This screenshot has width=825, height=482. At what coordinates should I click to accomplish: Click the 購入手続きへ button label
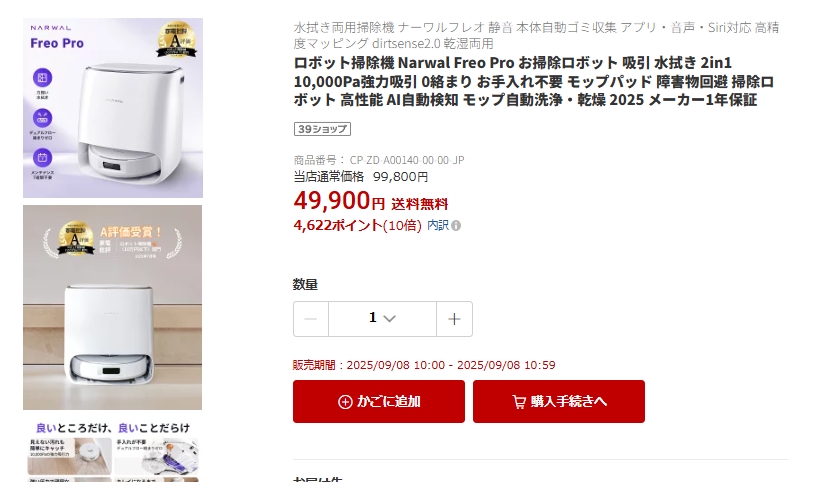[x=569, y=401]
